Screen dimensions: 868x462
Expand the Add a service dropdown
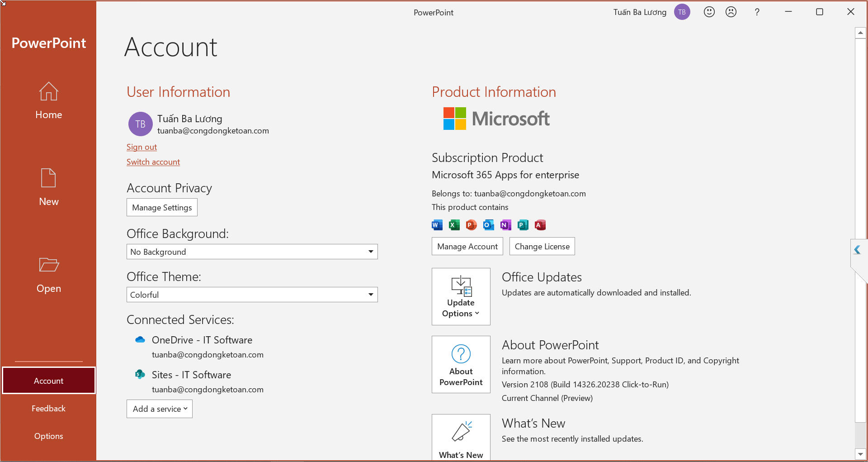[x=160, y=409]
